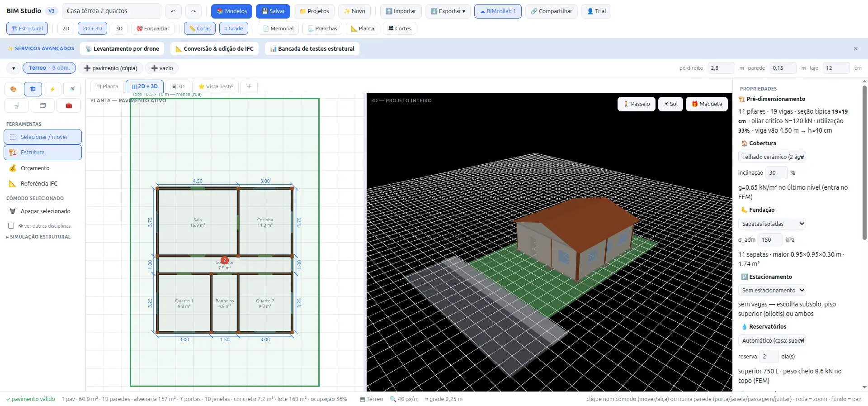The width and height of the screenshot is (868, 406).
Task: Open Exportar dropdown menu
Action: click(x=448, y=11)
